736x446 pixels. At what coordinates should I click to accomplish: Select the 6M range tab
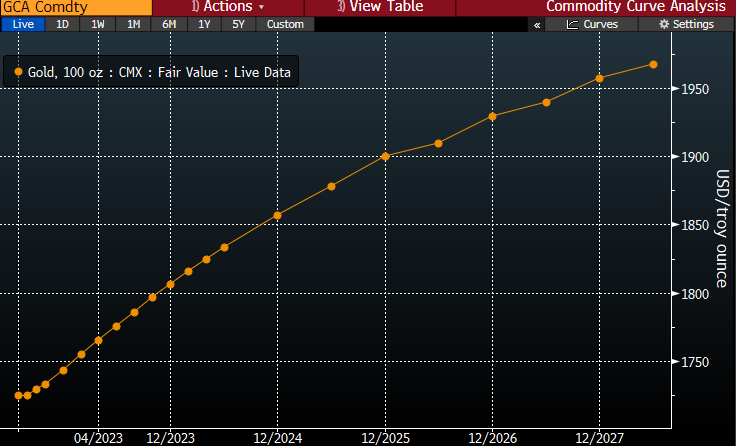(x=169, y=24)
